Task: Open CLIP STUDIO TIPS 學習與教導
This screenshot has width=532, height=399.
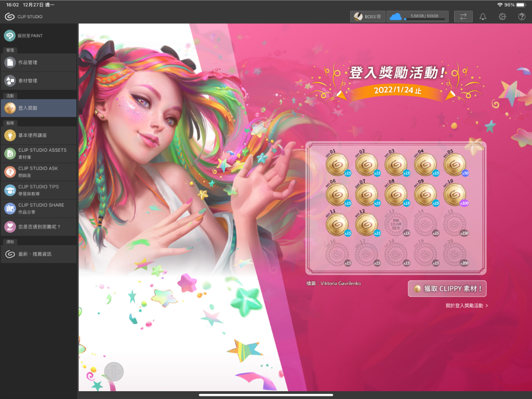Action: click(38, 190)
